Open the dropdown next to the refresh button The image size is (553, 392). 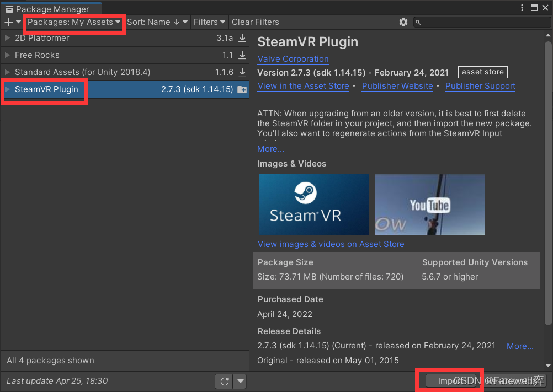tap(241, 381)
